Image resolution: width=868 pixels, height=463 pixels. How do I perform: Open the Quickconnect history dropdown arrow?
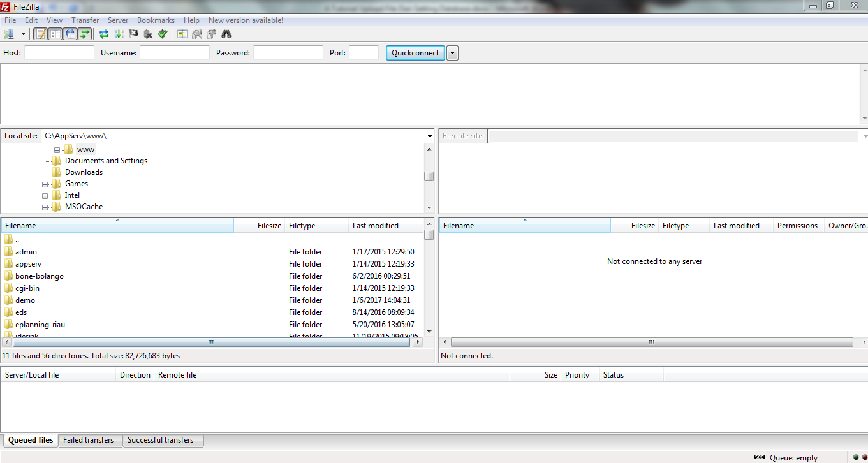coord(452,53)
